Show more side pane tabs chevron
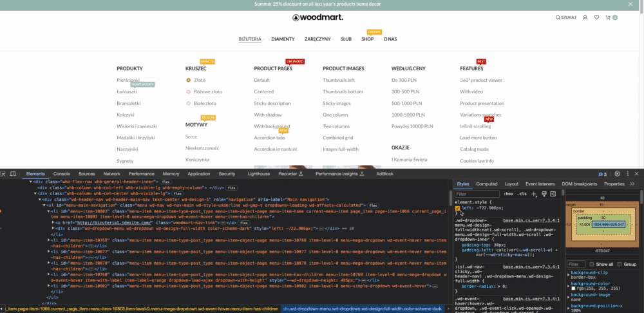644x313 pixels. tap(632, 184)
